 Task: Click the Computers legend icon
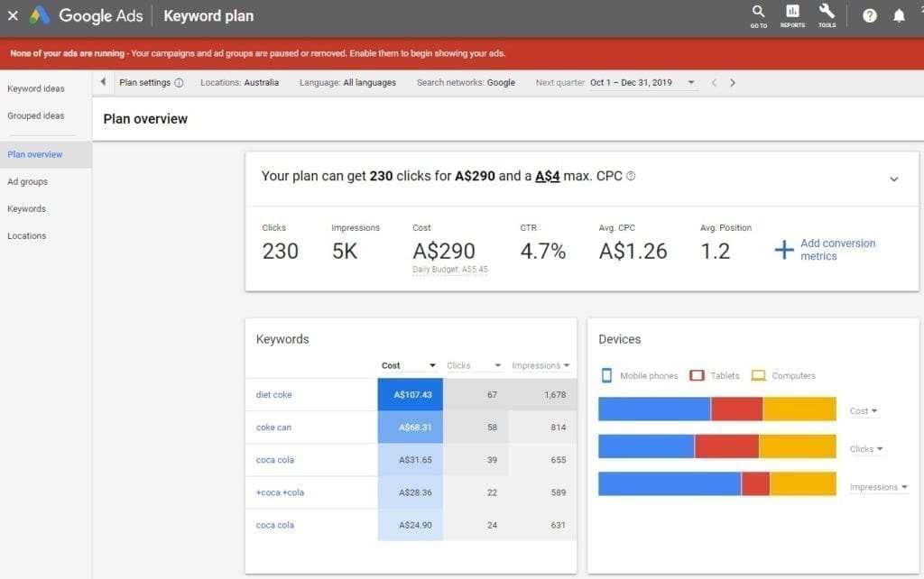coord(758,375)
